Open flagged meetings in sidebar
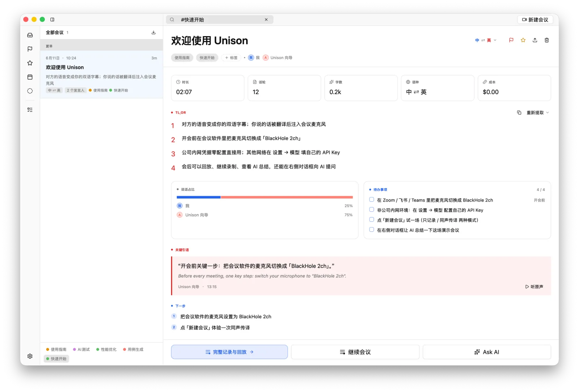Screen dimensions: 579x392 point(30,49)
